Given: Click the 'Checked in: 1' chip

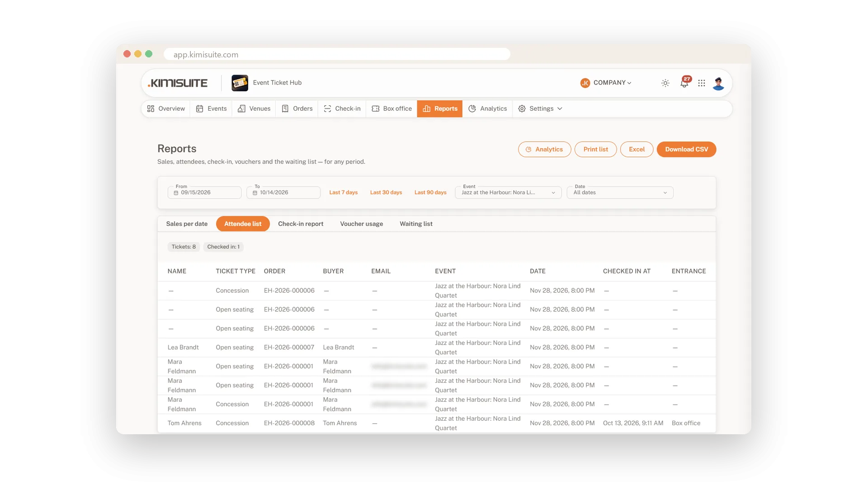Looking at the screenshot, I should (223, 247).
